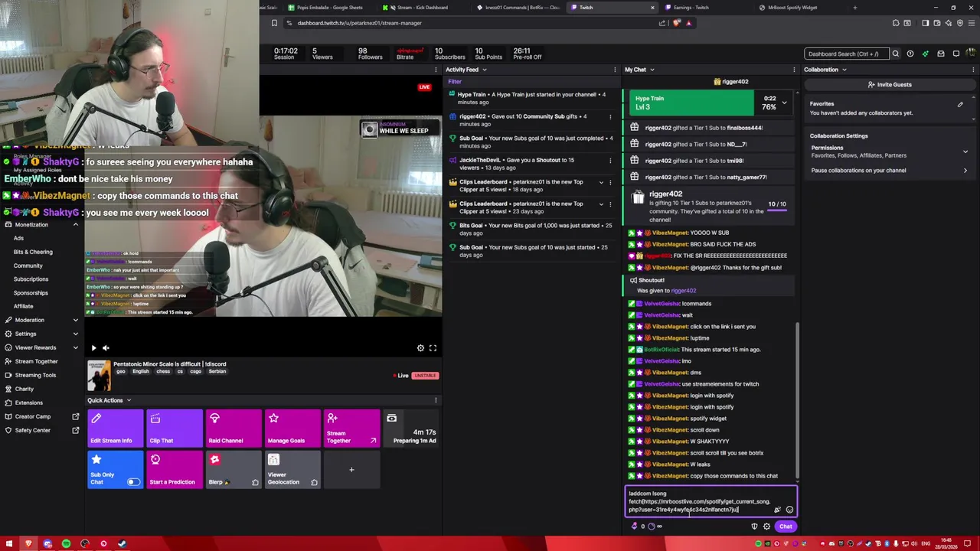Screen dimensions: 980x551
Task: Expand the Settings sidebar section
Action: click(x=75, y=334)
